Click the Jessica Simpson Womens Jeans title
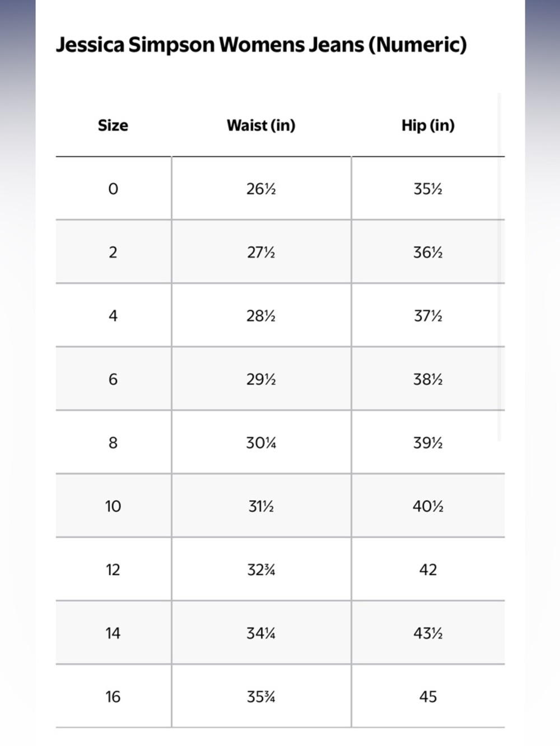The image size is (560, 746). pos(261,44)
